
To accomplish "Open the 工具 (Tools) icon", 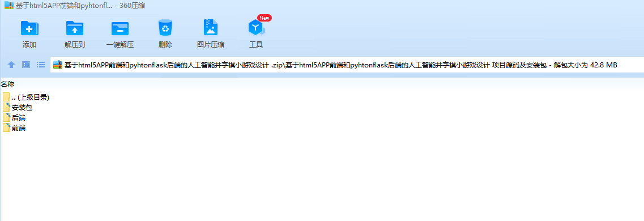I will point(256,28).
